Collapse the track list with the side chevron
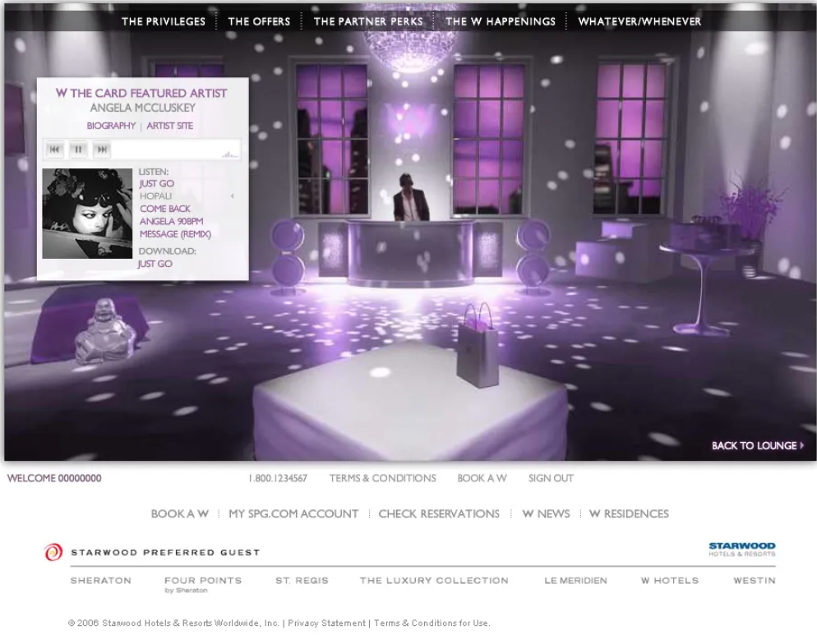The image size is (817, 644). (233, 196)
